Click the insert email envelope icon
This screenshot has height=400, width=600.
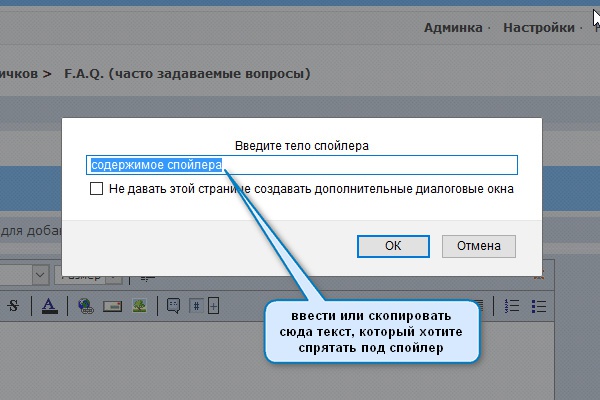click(112, 306)
